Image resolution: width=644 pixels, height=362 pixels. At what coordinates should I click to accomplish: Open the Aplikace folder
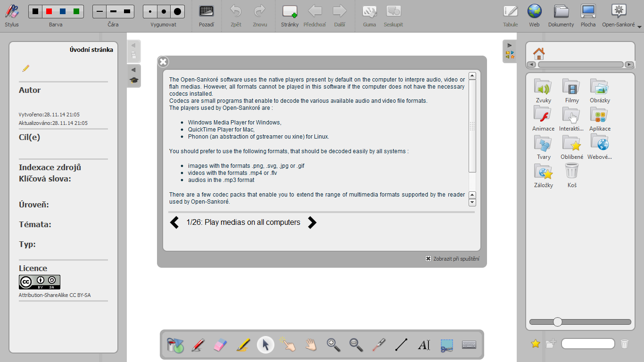tap(600, 119)
